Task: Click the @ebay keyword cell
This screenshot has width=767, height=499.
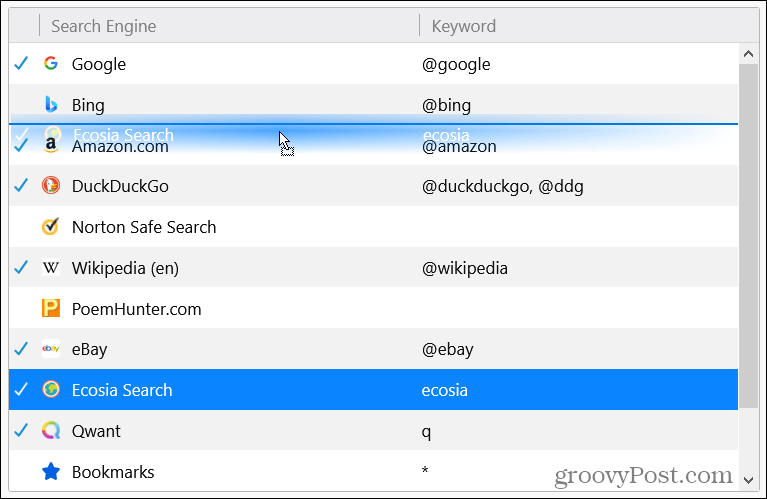Action: tap(448, 349)
